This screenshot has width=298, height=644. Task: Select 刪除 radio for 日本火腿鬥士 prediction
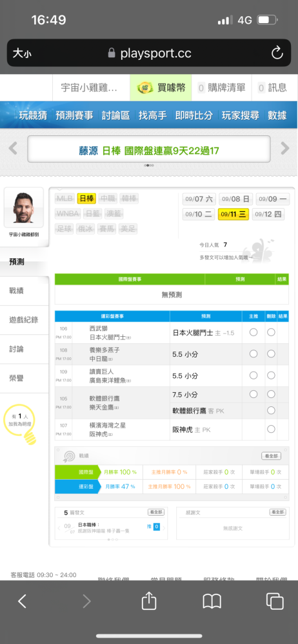pos(271,332)
